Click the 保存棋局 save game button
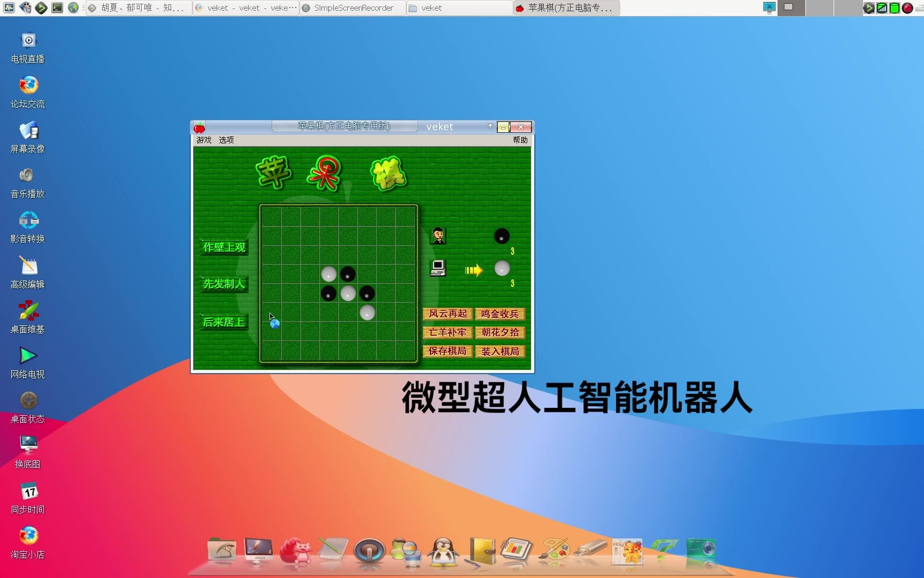This screenshot has height=578, width=924. point(448,352)
